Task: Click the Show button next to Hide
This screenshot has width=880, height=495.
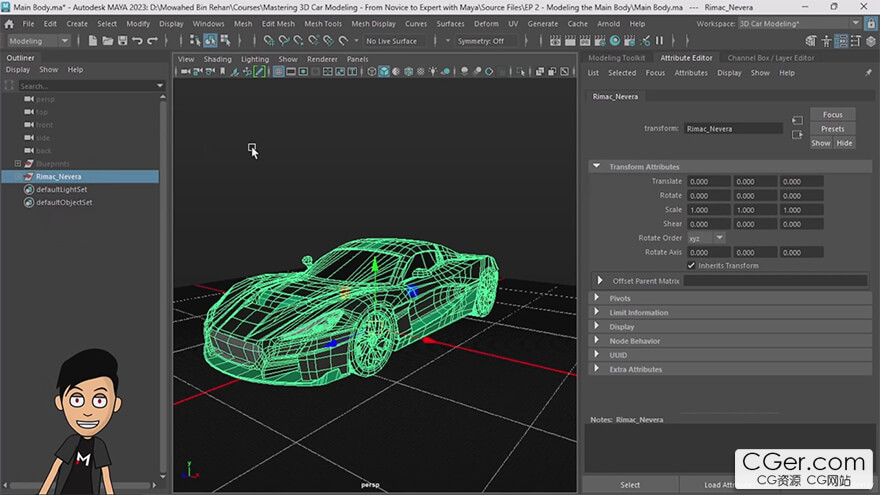Action: pyautogui.click(x=821, y=143)
